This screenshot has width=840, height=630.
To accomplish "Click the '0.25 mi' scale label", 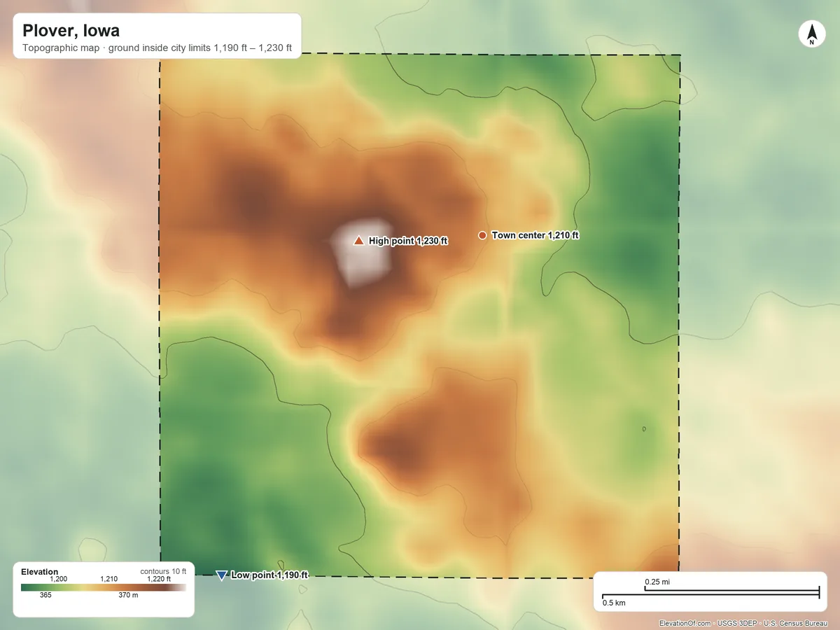I will coord(657,582).
